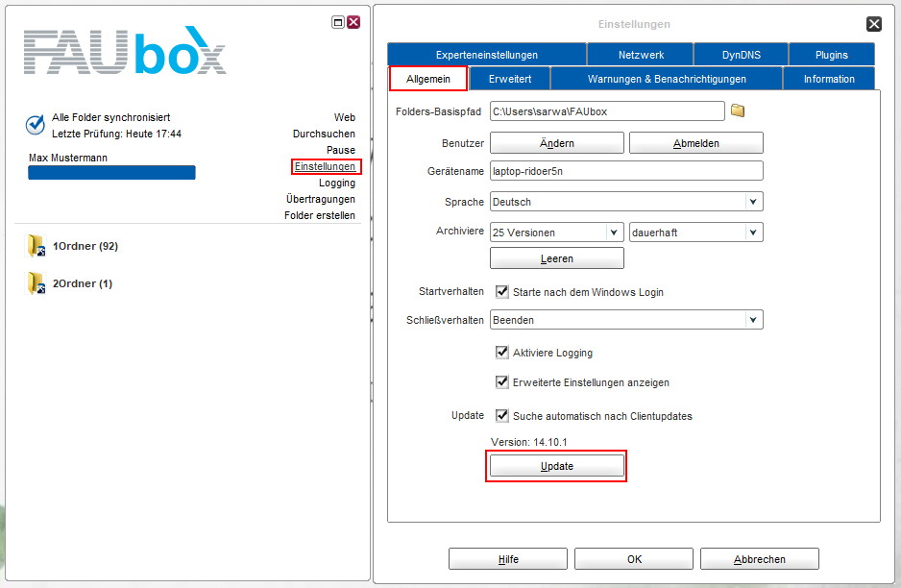Click the 2Ordner folder icon
The width and height of the screenshot is (901, 588).
coord(37,283)
